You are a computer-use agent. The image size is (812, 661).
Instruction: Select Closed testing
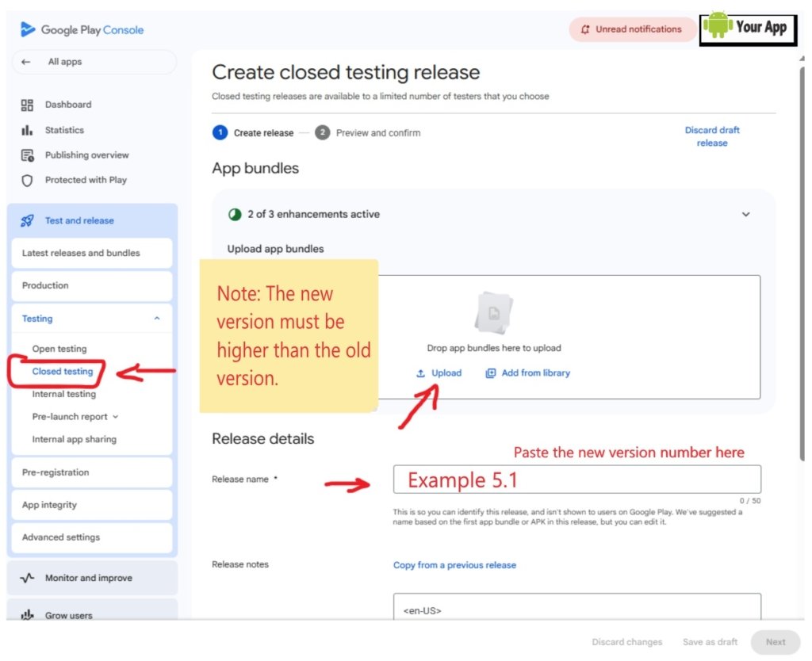coord(63,371)
